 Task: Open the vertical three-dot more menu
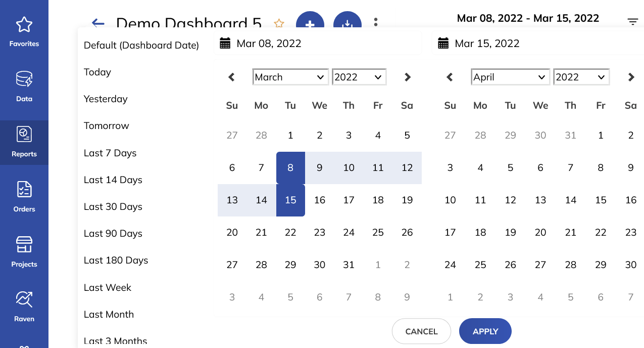[376, 22]
